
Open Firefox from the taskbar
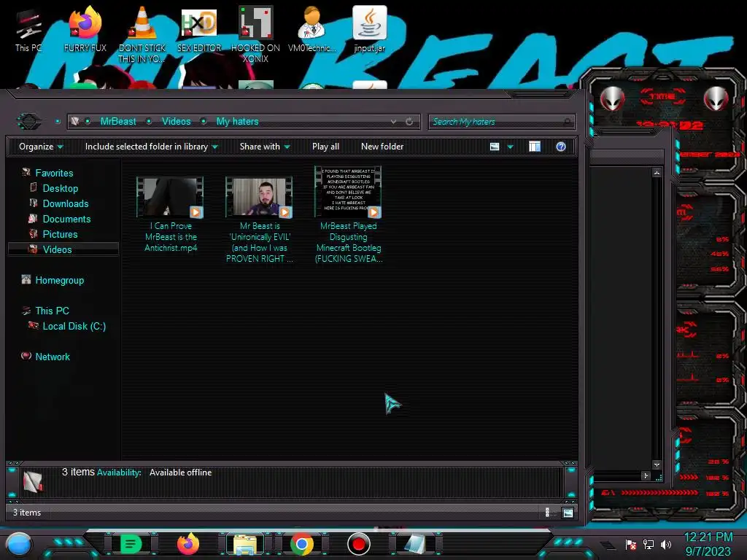[x=188, y=544]
